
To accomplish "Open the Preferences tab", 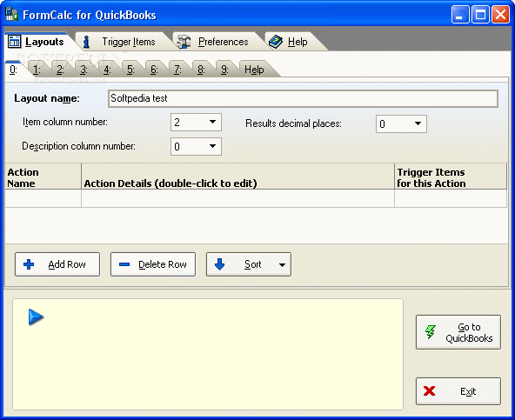I will tap(217, 42).
